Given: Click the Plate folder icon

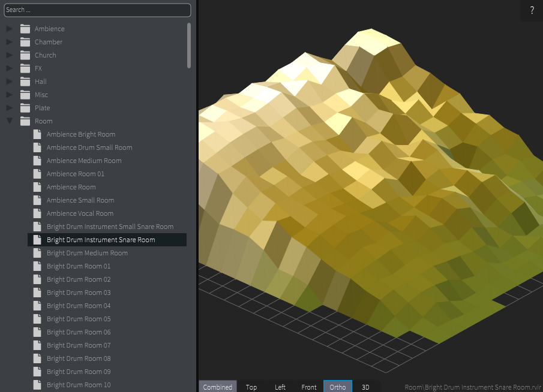Looking at the screenshot, I should 25,108.
